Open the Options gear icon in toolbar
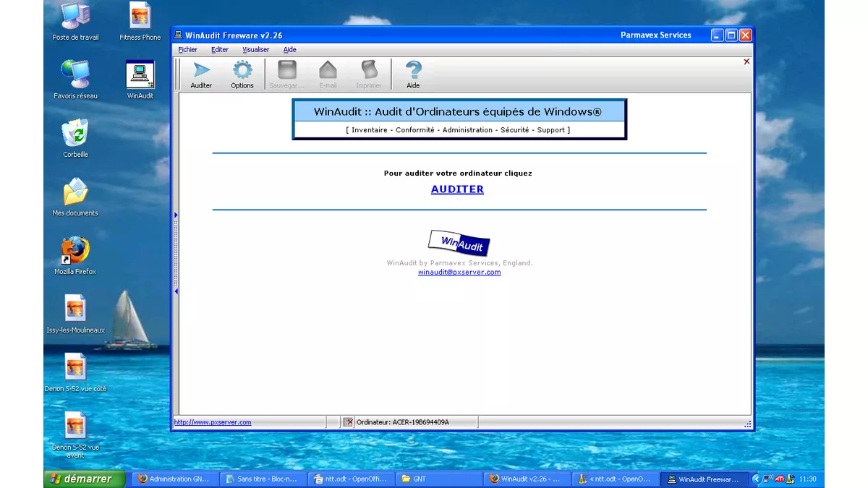868x488 pixels. [x=242, y=74]
